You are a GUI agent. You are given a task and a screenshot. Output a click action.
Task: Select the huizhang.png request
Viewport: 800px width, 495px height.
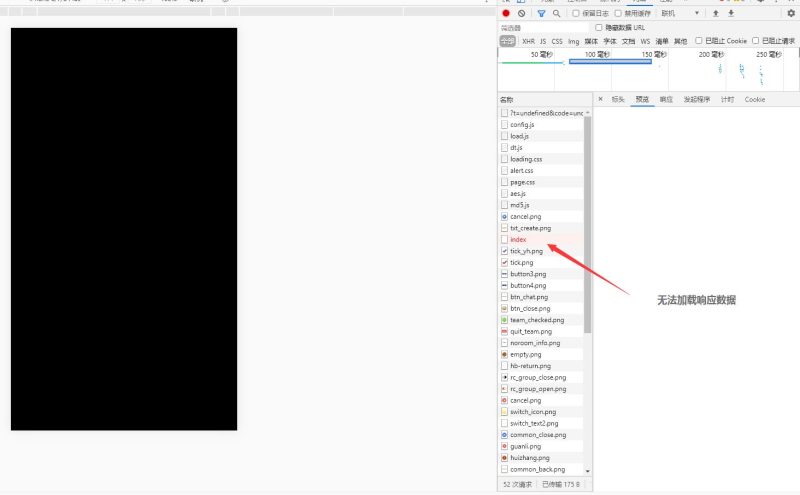point(541,458)
